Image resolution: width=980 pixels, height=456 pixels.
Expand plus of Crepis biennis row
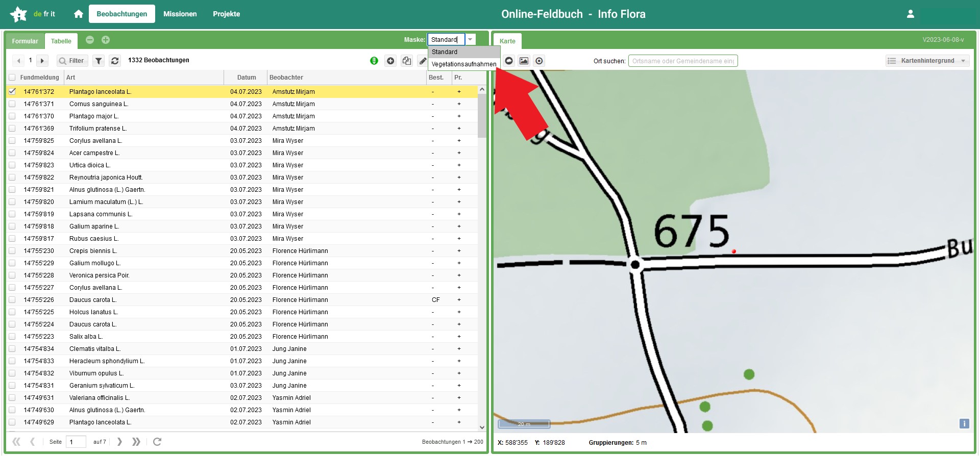tap(459, 251)
